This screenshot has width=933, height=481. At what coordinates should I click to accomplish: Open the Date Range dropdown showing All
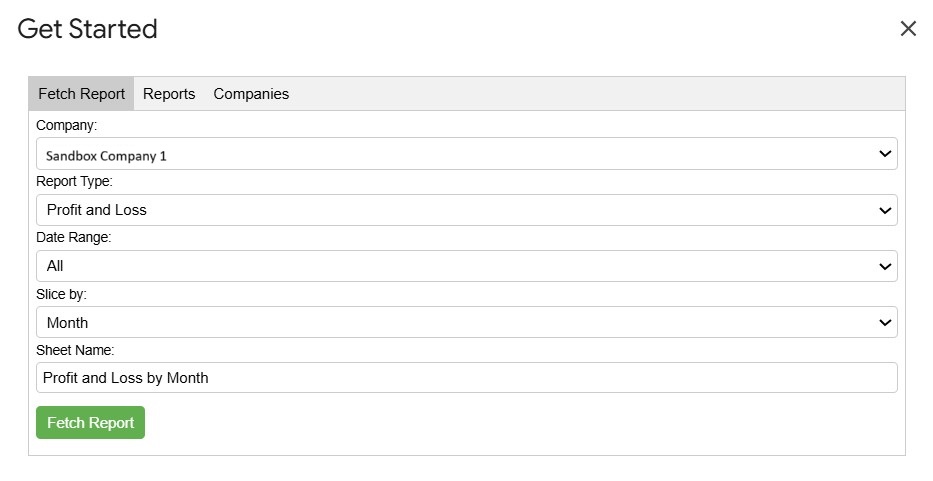coord(466,266)
